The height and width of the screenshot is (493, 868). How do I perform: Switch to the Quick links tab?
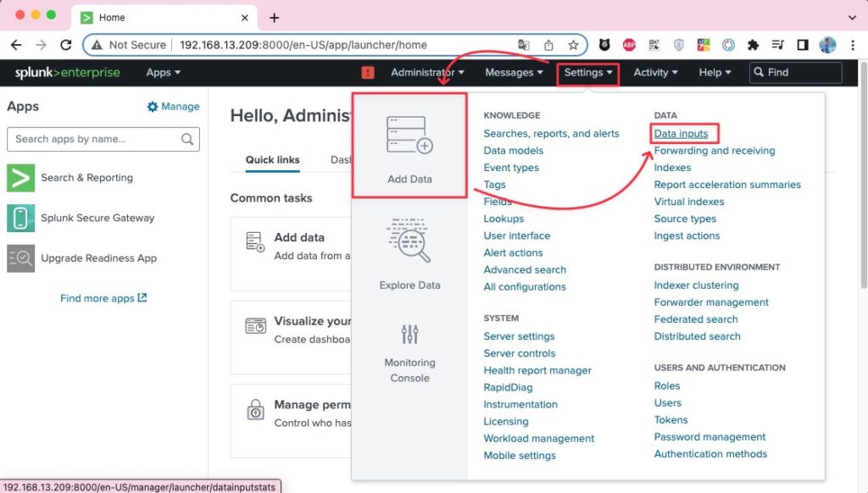[x=272, y=160]
